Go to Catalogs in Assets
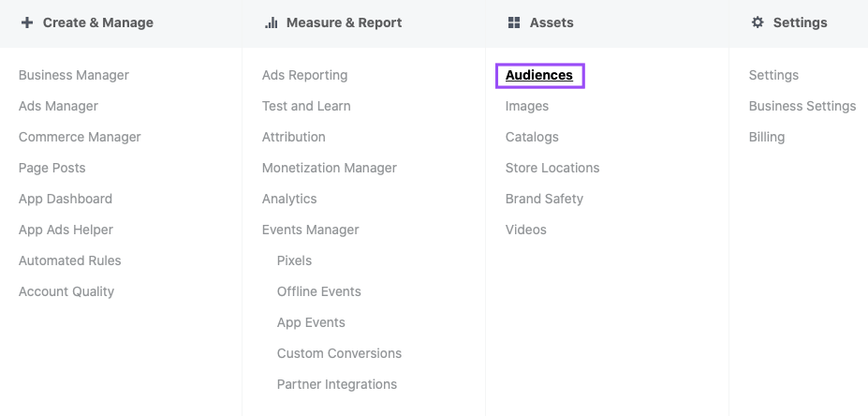Viewport: 868px width, 416px height. pyautogui.click(x=532, y=137)
